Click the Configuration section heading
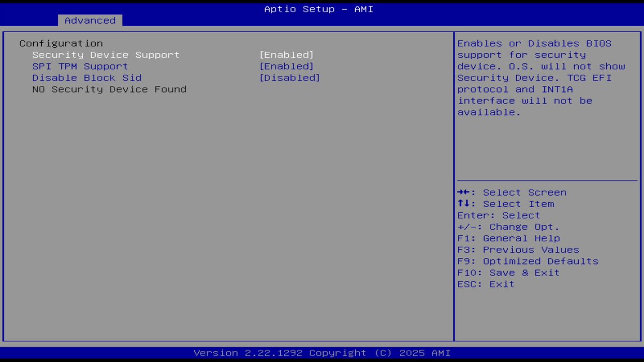 (x=61, y=43)
